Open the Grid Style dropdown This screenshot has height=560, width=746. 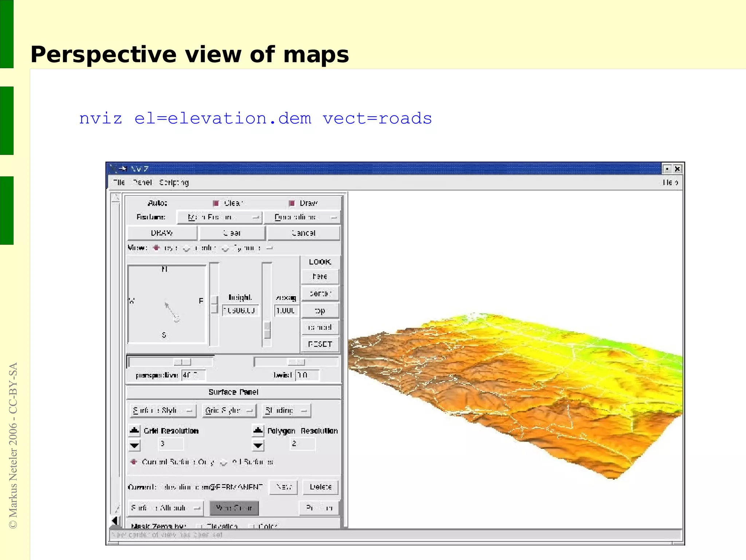point(229,411)
